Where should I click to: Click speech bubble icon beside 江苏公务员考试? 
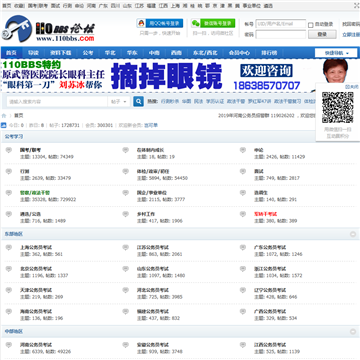(126, 248)
